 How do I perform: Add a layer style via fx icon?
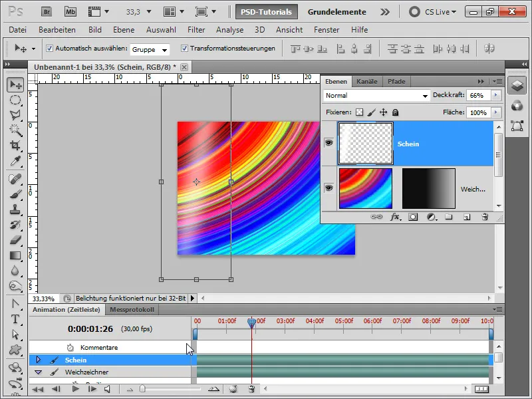[x=395, y=217]
